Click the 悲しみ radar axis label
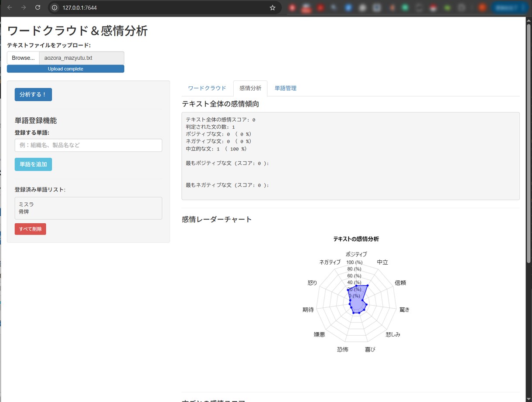The height and width of the screenshot is (402, 532). click(393, 334)
